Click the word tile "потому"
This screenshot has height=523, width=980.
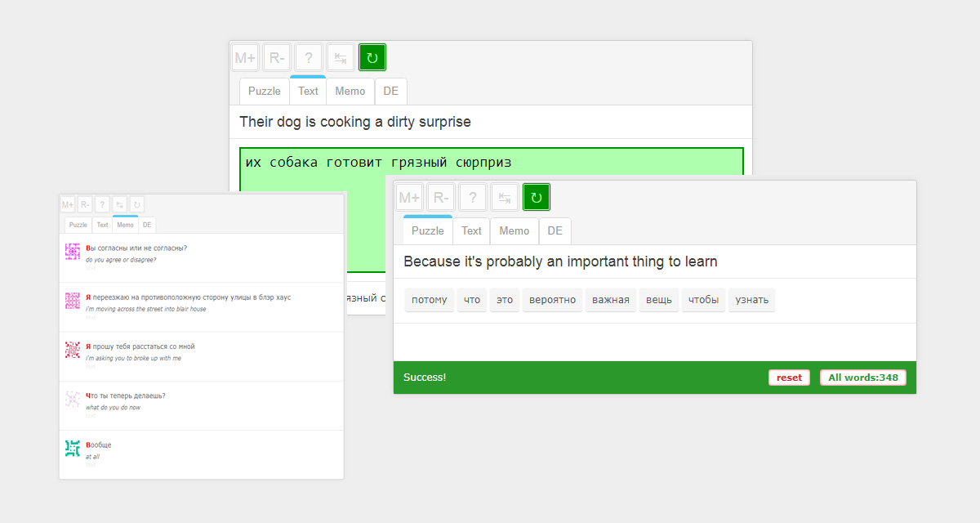(x=430, y=300)
